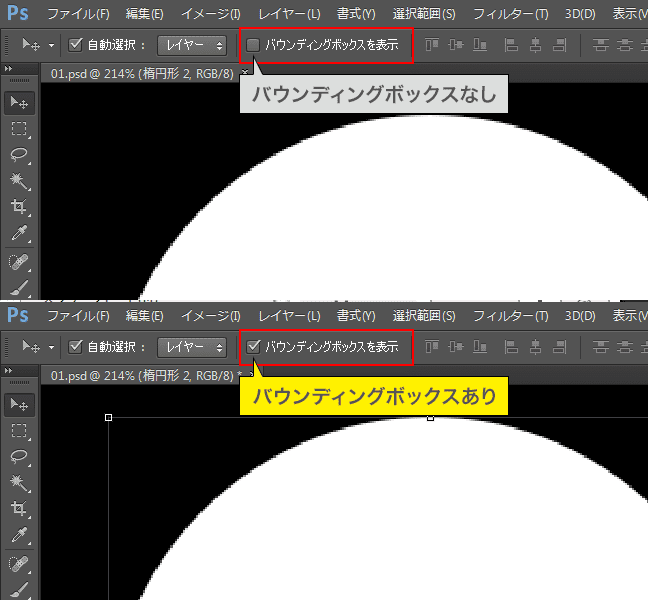Open 選択範囲(S) menu in lower window
This screenshot has width=648, height=600.
pos(424,316)
